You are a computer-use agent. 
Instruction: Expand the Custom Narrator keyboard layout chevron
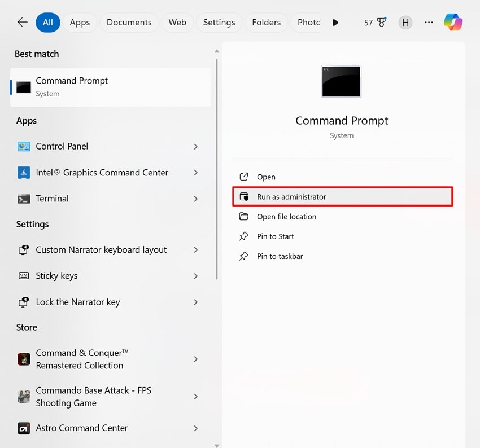pyautogui.click(x=195, y=250)
